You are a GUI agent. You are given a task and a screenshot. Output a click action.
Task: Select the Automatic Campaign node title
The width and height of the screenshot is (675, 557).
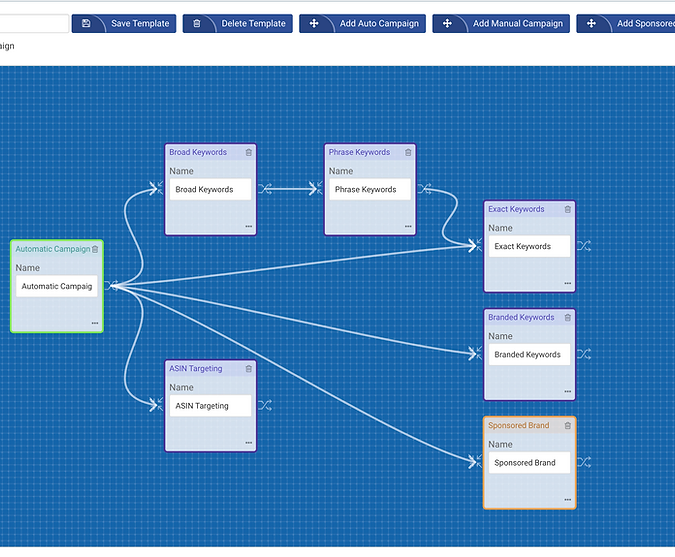53,249
